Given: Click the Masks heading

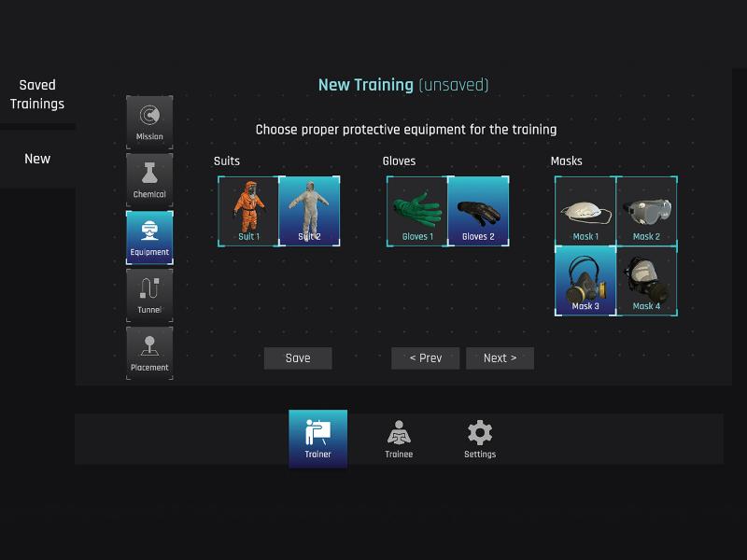Looking at the screenshot, I should tap(566, 161).
